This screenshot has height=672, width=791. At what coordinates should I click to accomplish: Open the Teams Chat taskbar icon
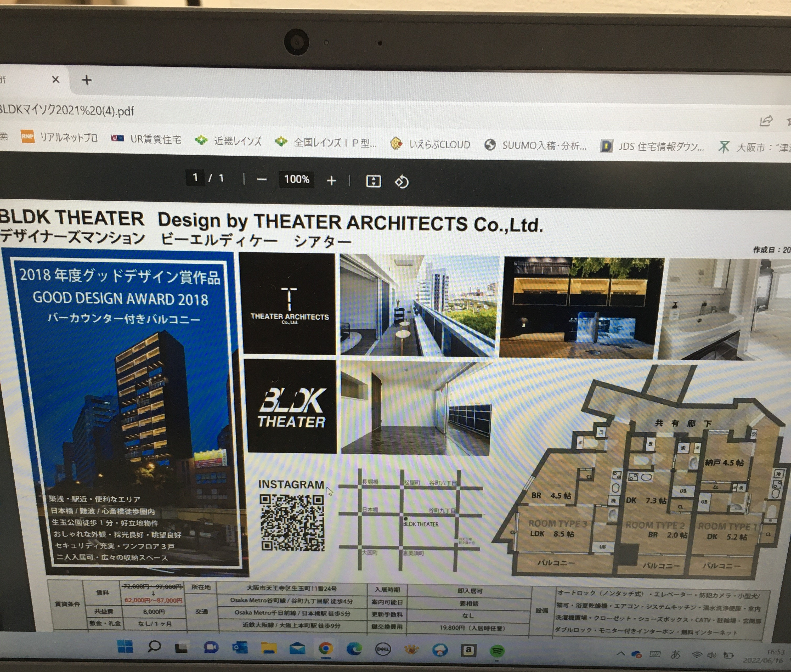(x=211, y=648)
